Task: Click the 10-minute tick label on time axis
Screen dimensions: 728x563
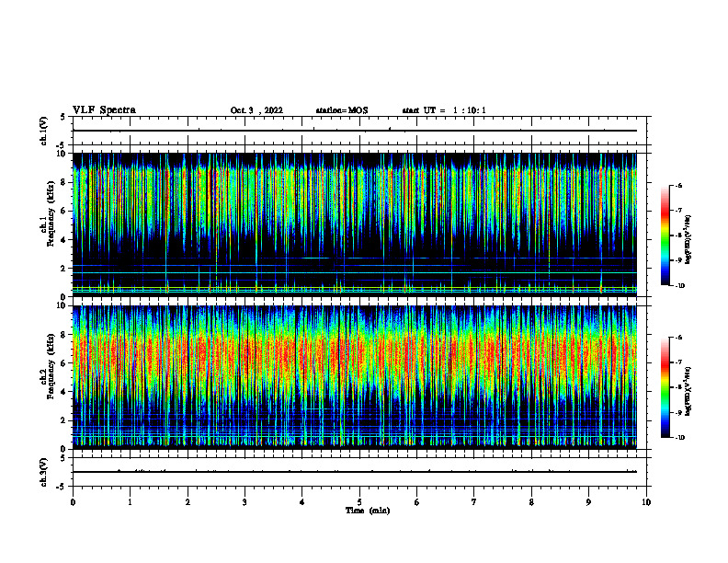Action: pyautogui.click(x=646, y=502)
